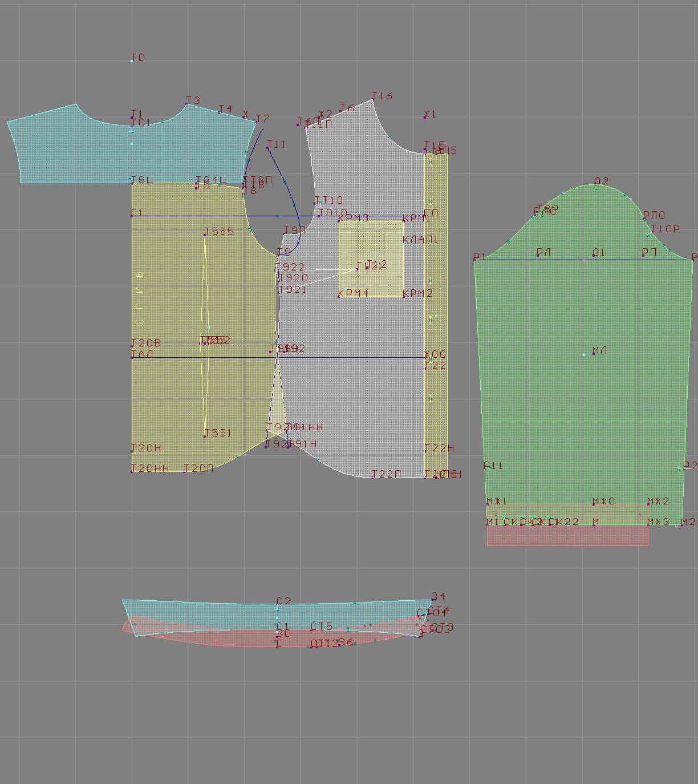The width and height of the screenshot is (698, 784).
Task: Select the green sleeve pattern piece
Action: (582, 399)
